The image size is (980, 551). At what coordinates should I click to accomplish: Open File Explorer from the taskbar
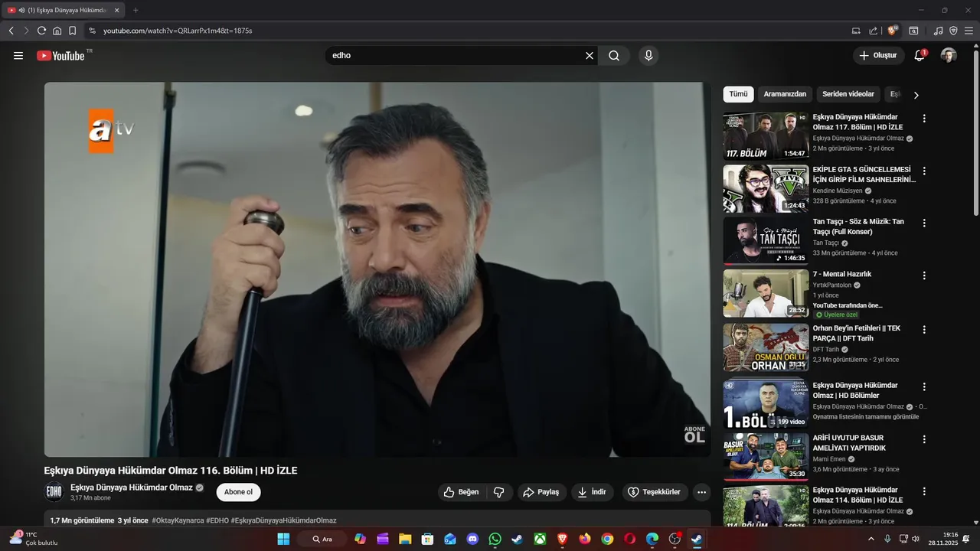pos(405,539)
